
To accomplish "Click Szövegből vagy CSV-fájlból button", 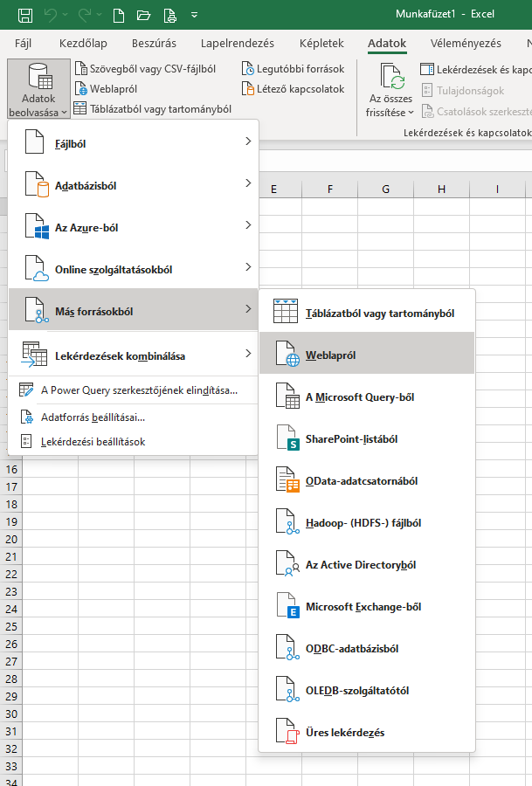I will pos(145,69).
